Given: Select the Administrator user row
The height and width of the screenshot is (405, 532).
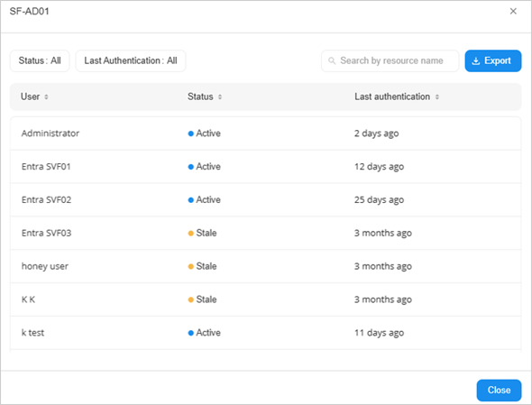Looking at the screenshot, I should [x=266, y=133].
